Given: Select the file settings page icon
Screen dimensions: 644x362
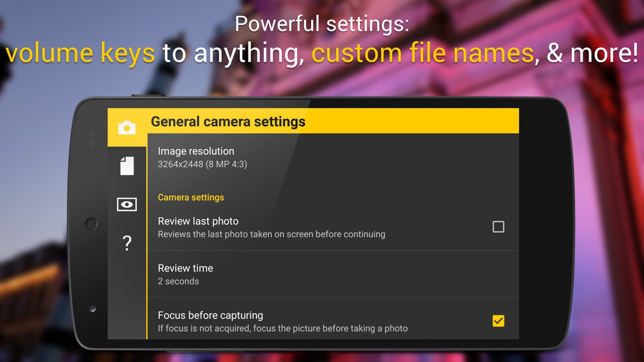Looking at the screenshot, I should (x=127, y=166).
